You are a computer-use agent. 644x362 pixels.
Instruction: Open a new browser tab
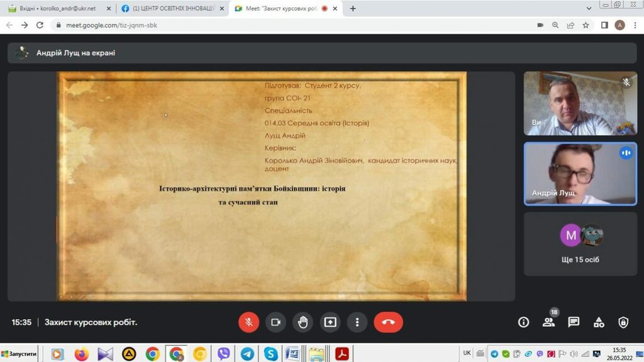pos(353,9)
